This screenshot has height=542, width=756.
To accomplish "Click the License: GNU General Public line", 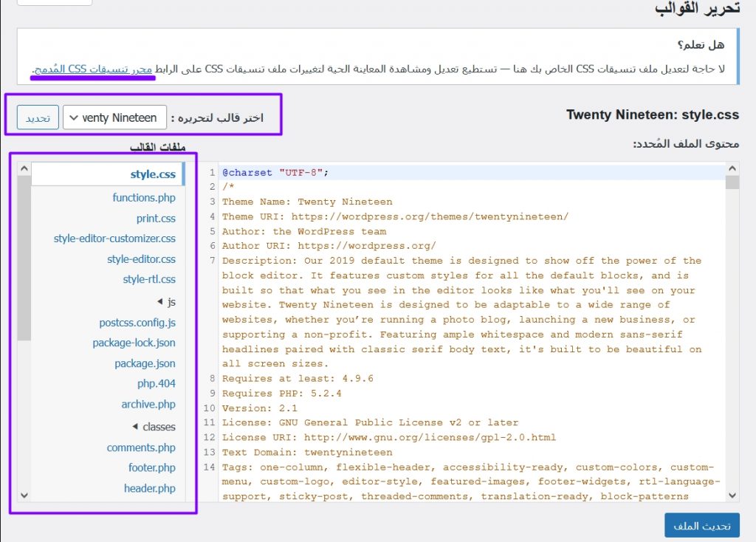I will pos(370,423).
